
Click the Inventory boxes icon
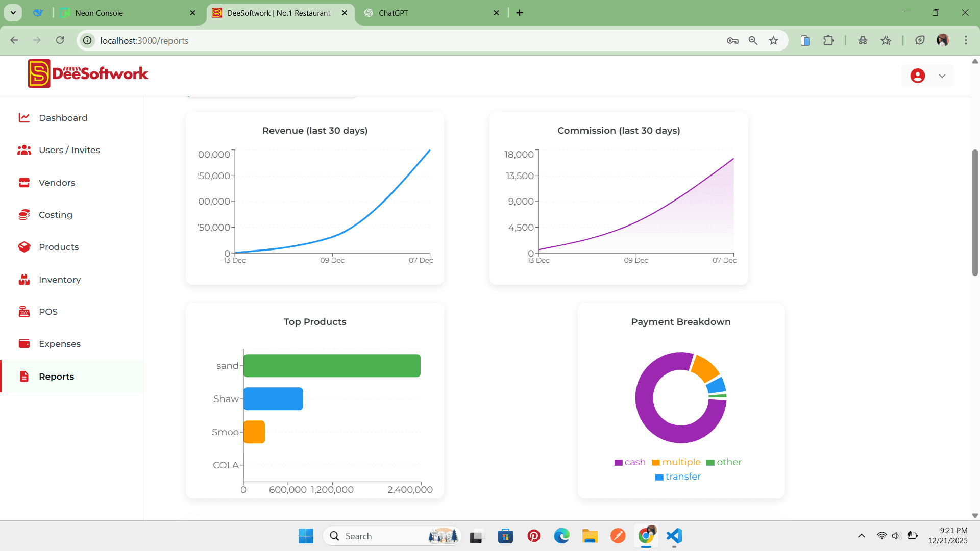24,280
